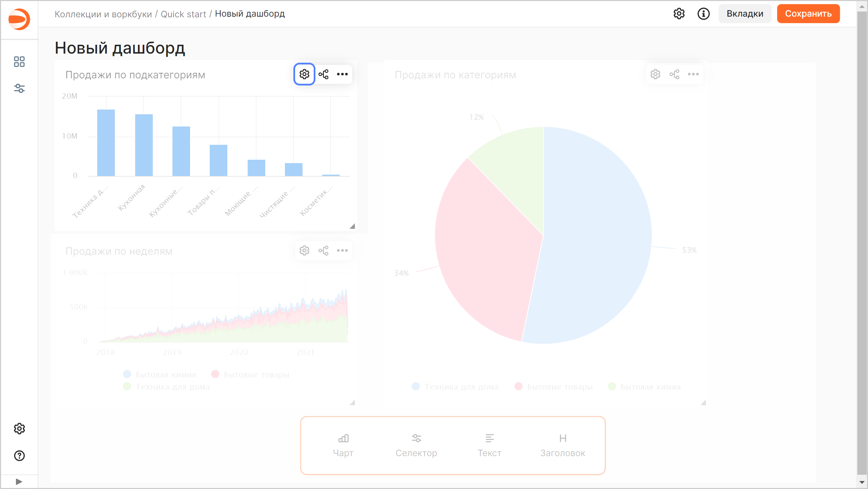Open the three-dots menu on Продажи по подкатегориям widget
Image resolution: width=868 pixels, height=489 pixels.
point(342,74)
